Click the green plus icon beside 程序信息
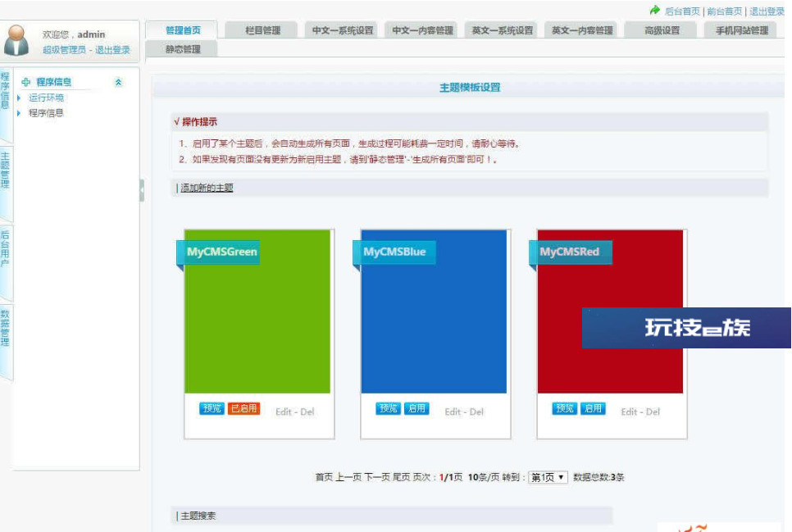The image size is (792, 532). pos(25,82)
